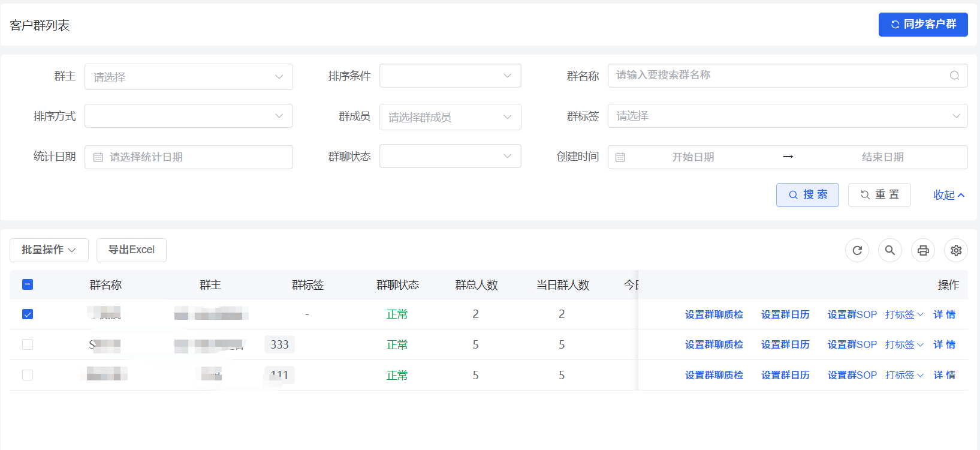Open the 群主 dropdown
980x450 pixels.
pos(189,77)
